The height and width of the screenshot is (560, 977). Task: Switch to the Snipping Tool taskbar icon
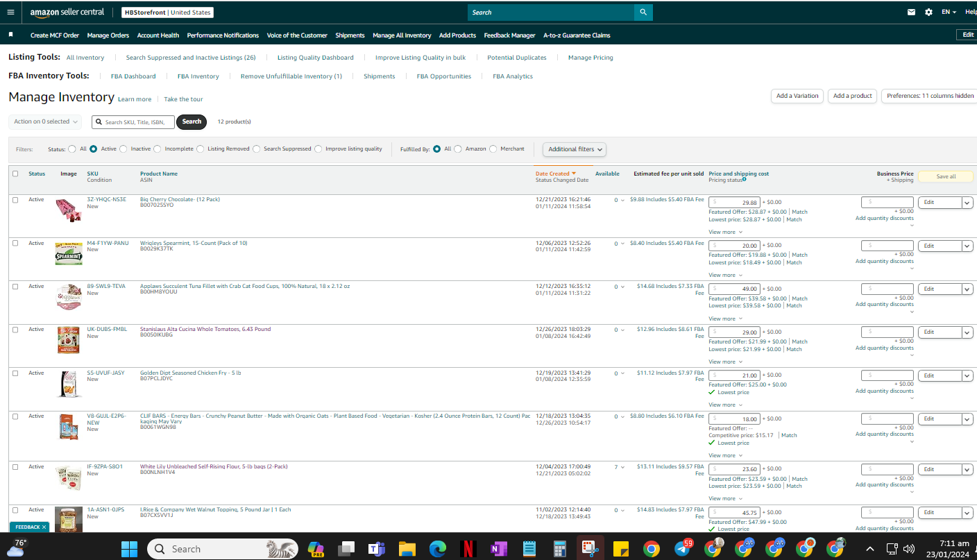coord(591,549)
